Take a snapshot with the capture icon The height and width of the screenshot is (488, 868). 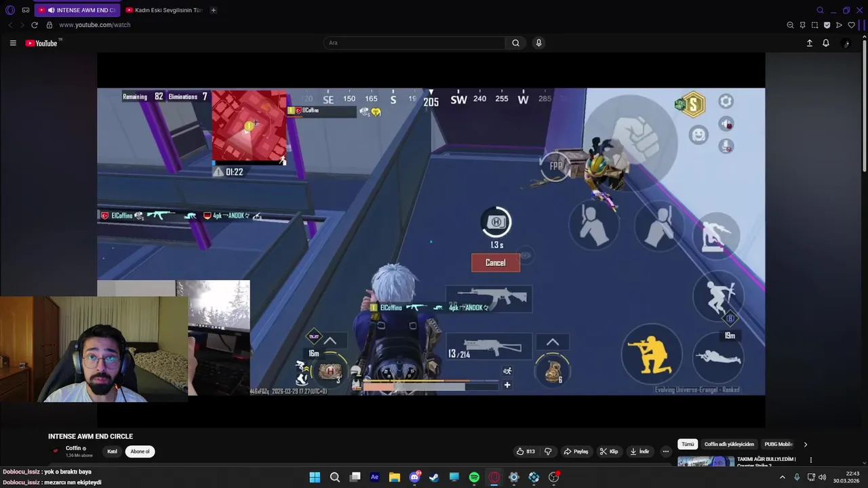(814, 25)
